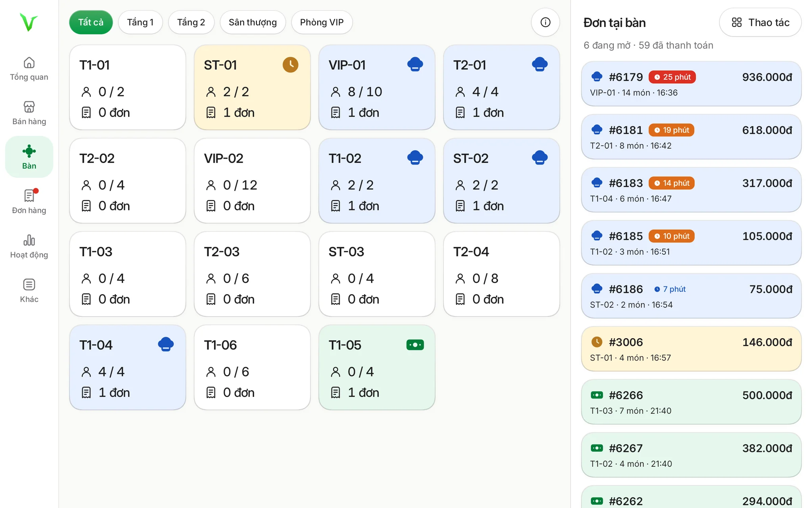Click the cash icon on T1-05
Image resolution: width=812 pixels, height=508 pixels.
[x=415, y=345]
